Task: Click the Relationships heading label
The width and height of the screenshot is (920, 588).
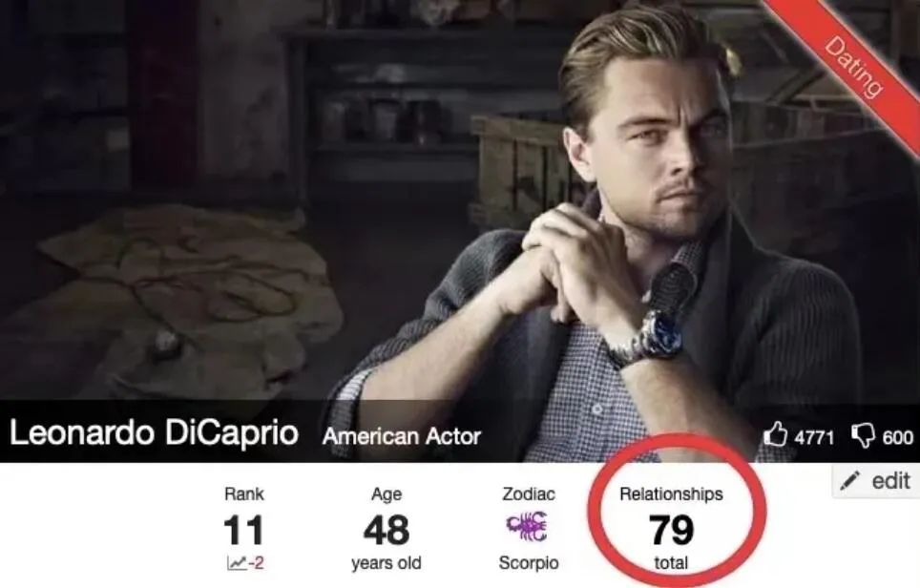Action: click(x=671, y=494)
